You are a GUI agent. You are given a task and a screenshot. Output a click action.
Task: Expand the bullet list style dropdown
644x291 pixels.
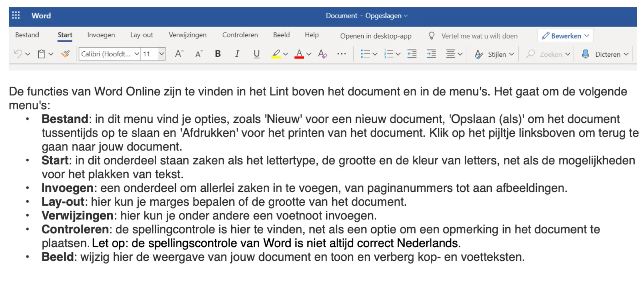point(375,54)
